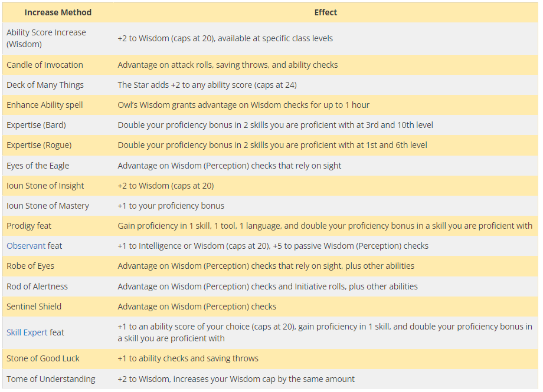Image resolution: width=543 pixels, height=392 pixels.
Task: Click the Expertise (Bard) row label
Action: [36, 125]
